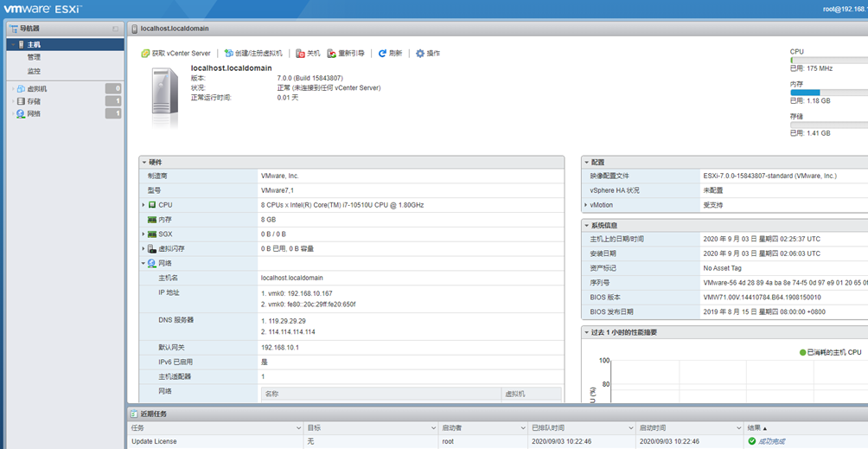Viewport: 868px width, 449px height.
Task: Click the Memory (内存) usage bar
Action: pos(829,93)
